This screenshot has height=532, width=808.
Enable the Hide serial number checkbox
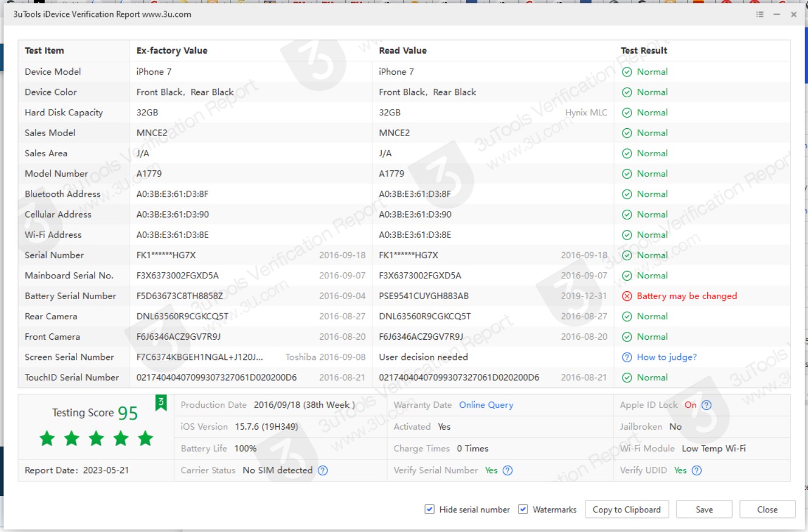[x=429, y=509]
